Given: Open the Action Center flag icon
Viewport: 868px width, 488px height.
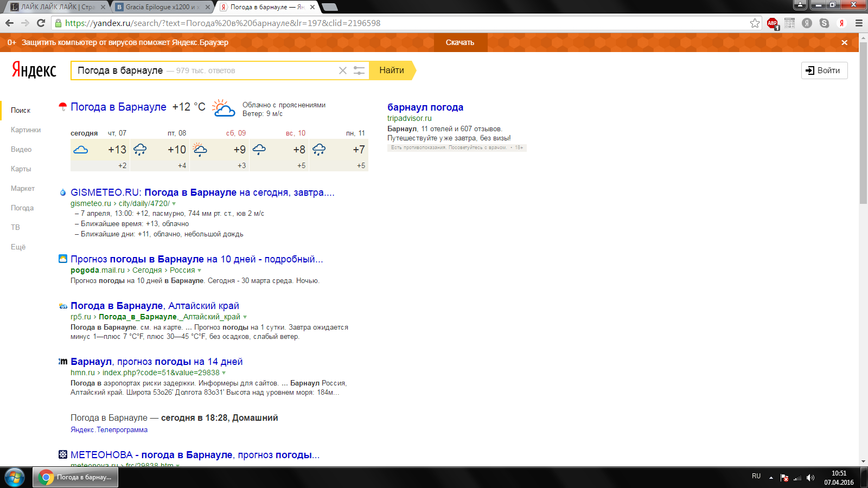Looking at the screenshot, I should pos(784,478).
